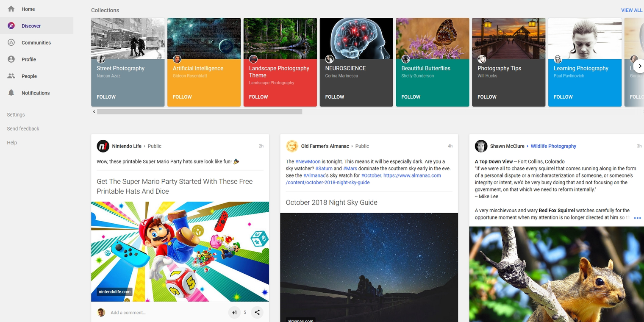This screenshot has height=322, width=644.
Task: Click the Notifications bell icon
Action: 11,93
